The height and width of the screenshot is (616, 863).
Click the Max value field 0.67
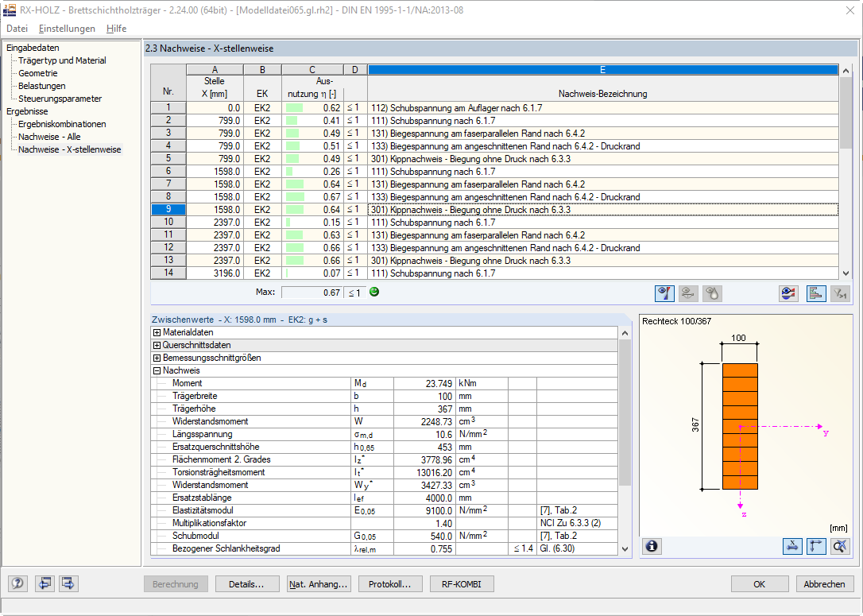pos(312,293)
